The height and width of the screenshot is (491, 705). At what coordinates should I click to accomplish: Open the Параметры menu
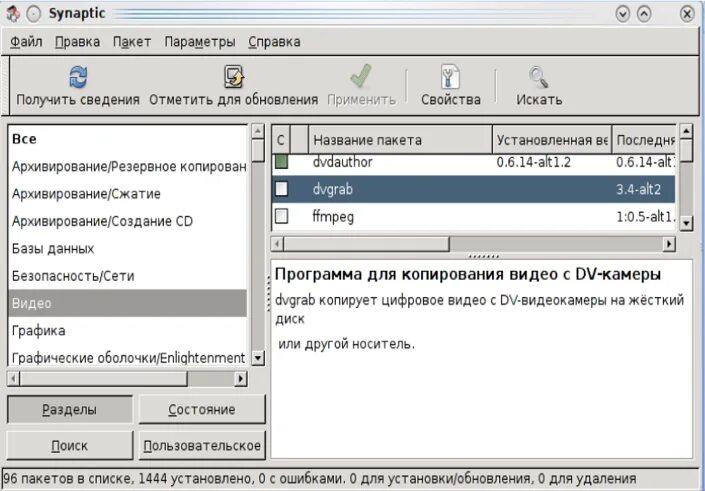click(200, 42)
